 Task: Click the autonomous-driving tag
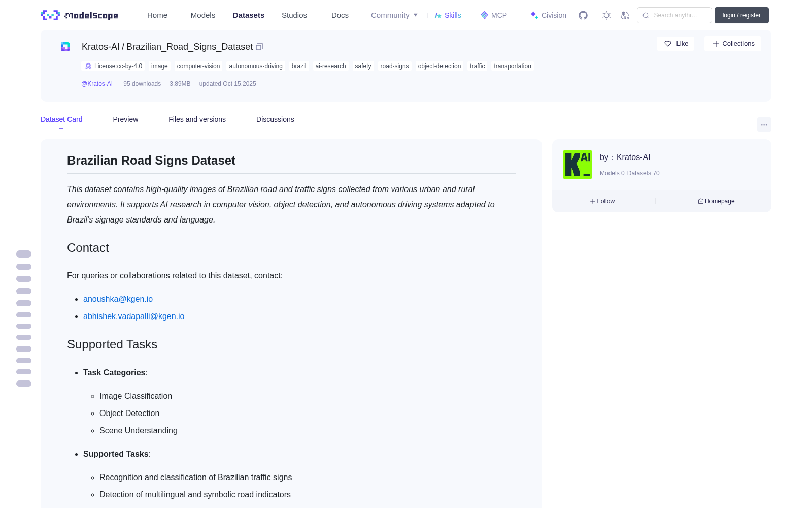256,66
